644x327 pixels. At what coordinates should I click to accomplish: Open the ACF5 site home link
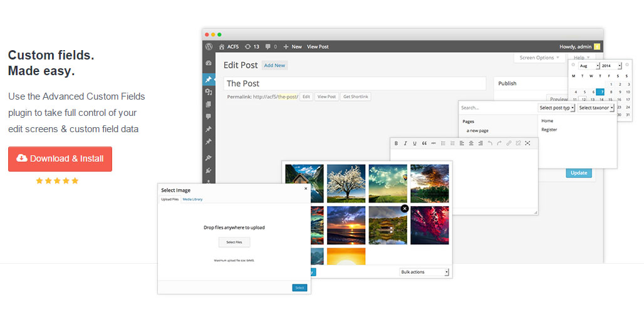[229, 46]
